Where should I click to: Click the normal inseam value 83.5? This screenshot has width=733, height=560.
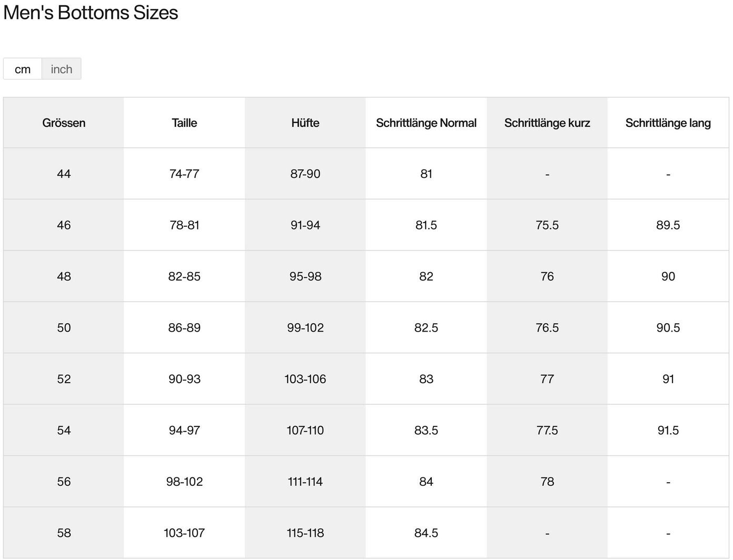point(426,431)
